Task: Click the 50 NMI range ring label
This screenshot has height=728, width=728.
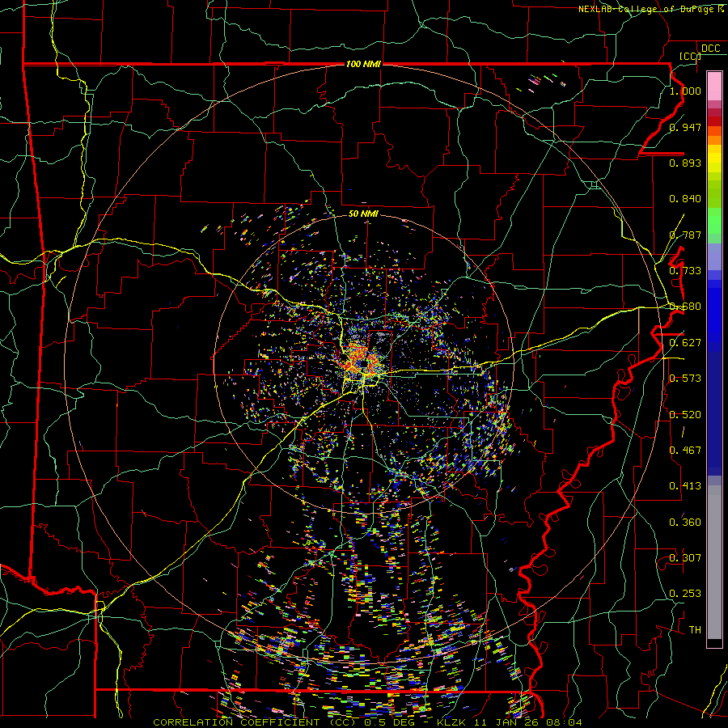Action: click(363, 214)
